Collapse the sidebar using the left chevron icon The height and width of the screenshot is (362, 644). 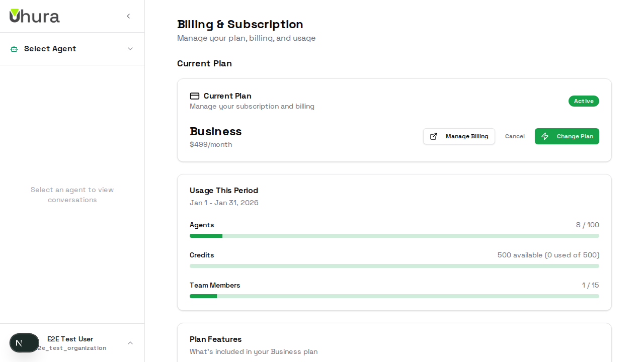click(x=128, y=16)
